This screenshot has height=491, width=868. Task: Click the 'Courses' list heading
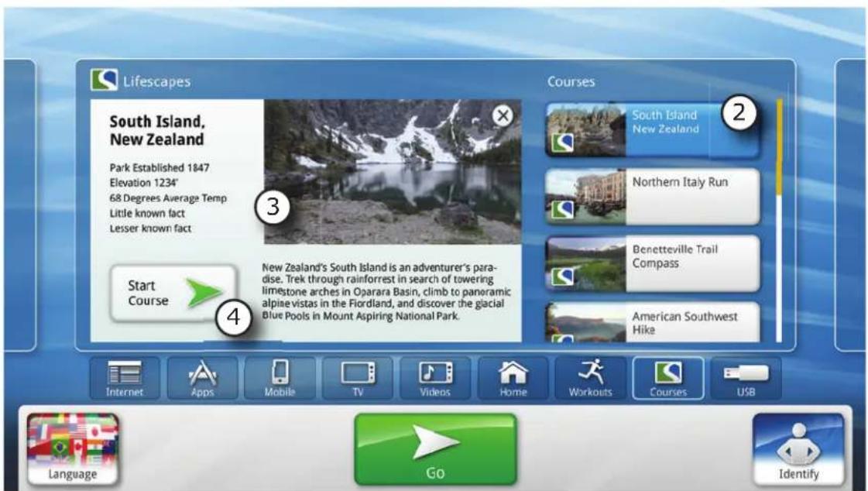[571, 81]
